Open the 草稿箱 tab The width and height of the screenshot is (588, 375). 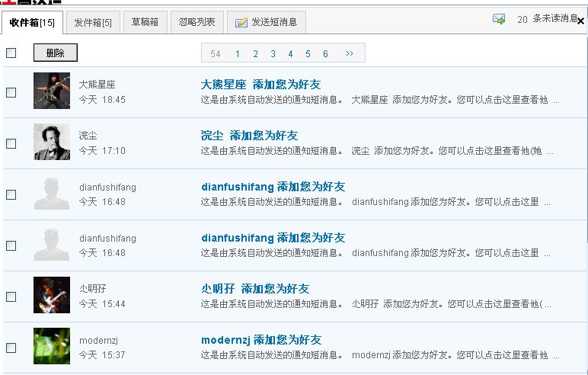pos(145,22)
